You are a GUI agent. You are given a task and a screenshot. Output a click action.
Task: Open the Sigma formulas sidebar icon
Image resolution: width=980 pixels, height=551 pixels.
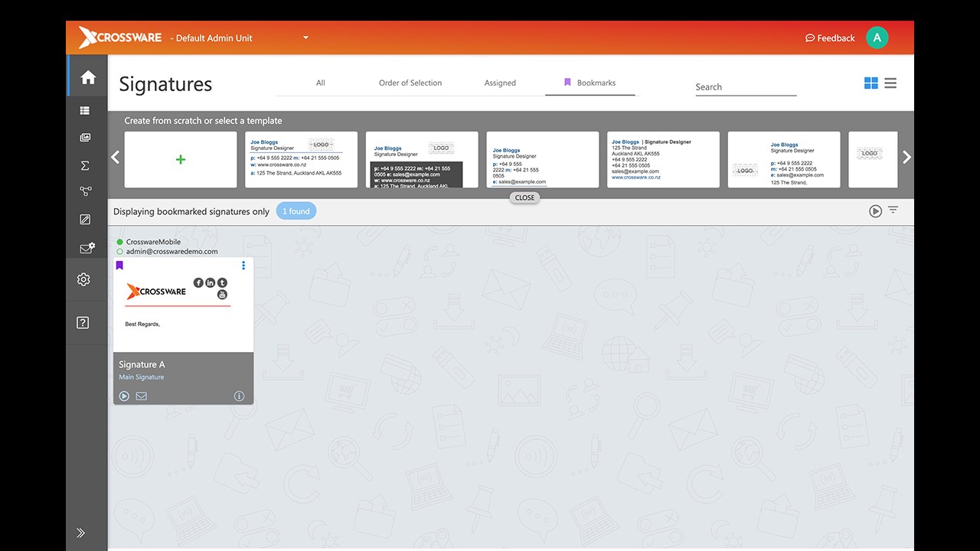coord(84,165)
